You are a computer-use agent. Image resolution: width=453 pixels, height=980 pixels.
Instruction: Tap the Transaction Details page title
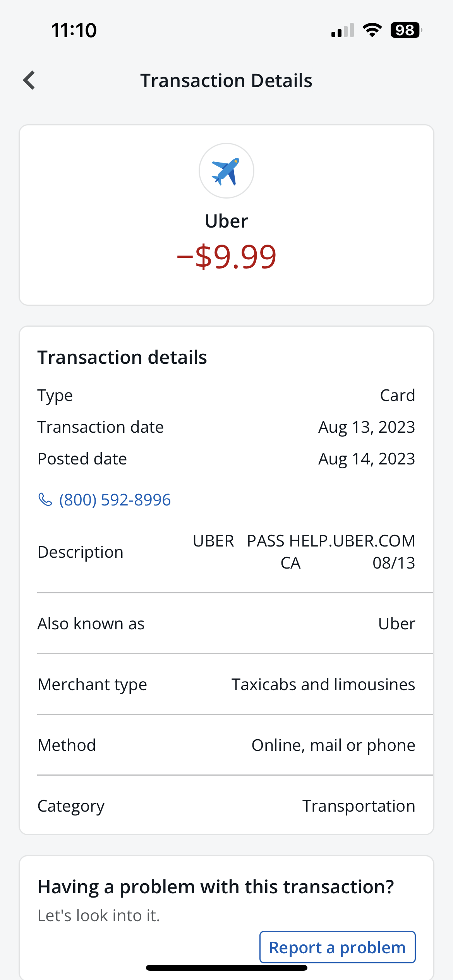pos(226,81)
